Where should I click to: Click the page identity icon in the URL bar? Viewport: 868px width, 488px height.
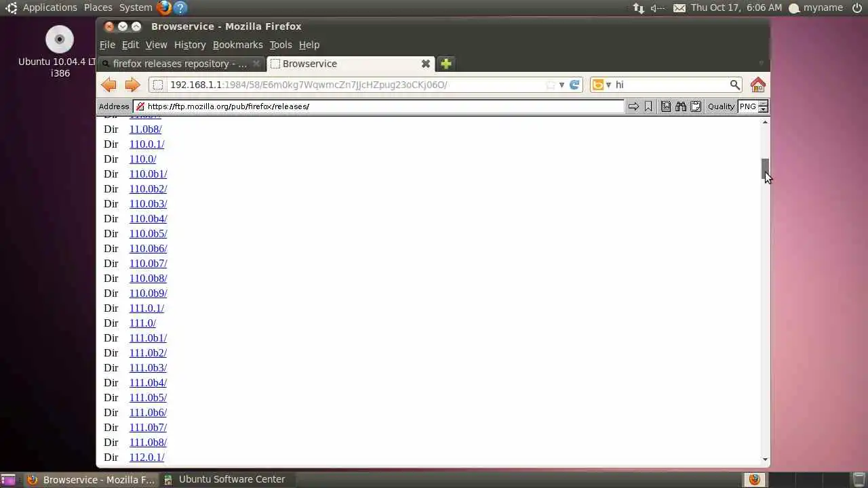(157, 85)
